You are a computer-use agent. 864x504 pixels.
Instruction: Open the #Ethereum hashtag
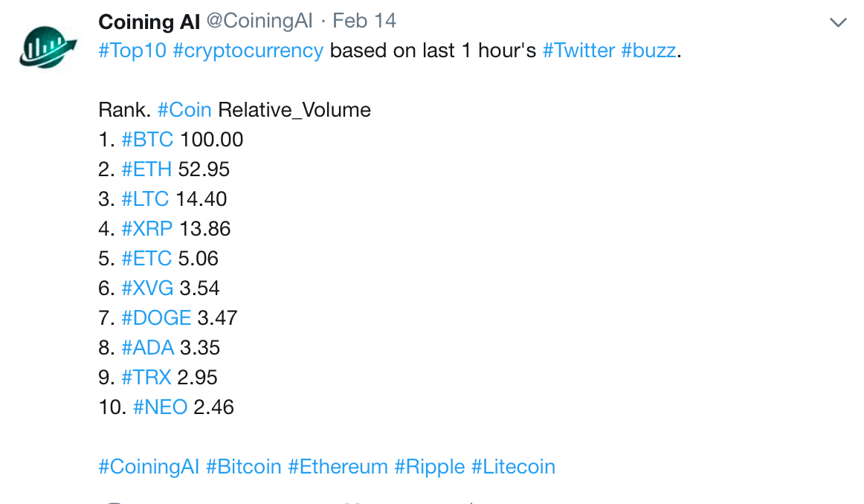click(x=338, y=467)
